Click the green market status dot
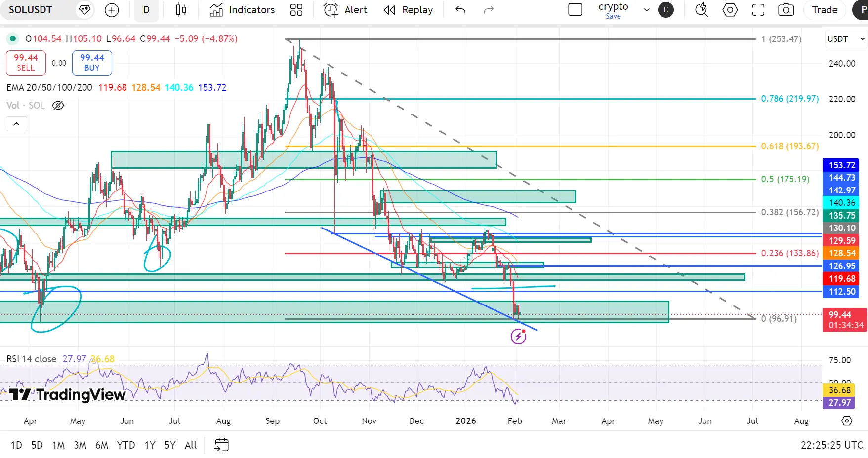This screenshot has height=458, width=868. pyautogui.click(x=13, y=38)
